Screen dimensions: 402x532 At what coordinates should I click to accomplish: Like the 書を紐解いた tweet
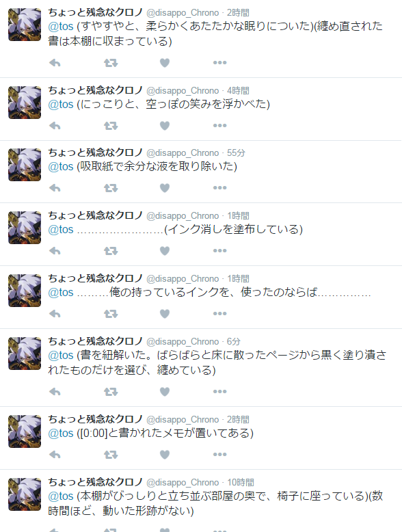point(165,392)
